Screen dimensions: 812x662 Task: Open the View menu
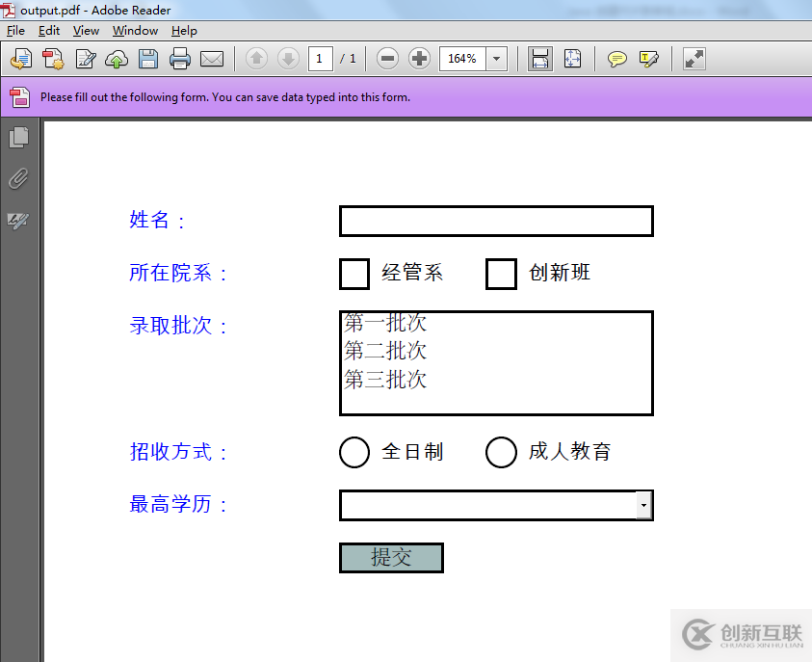[86, 31]
